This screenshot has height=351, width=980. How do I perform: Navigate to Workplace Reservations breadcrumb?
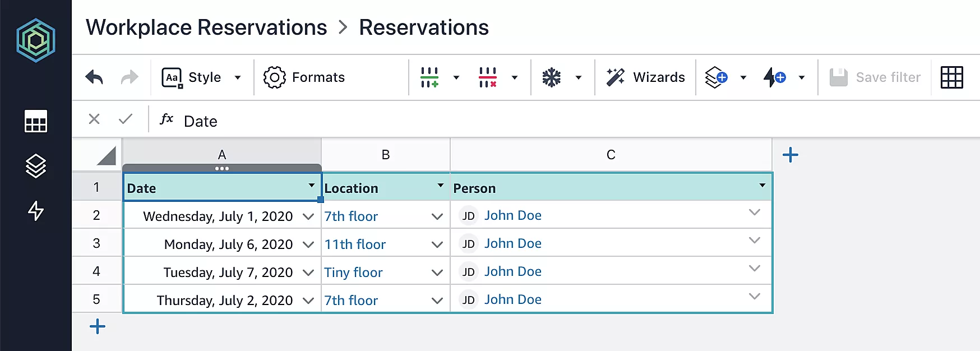(206, 27)
